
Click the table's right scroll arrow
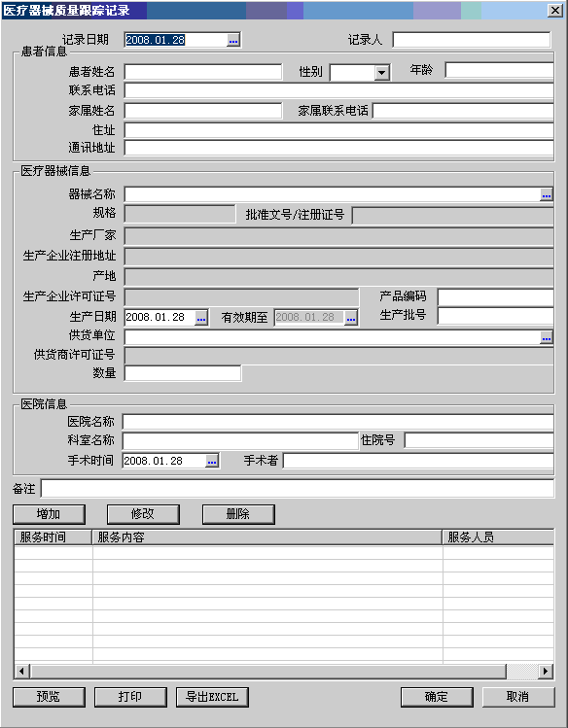click(x=546, y=671)
